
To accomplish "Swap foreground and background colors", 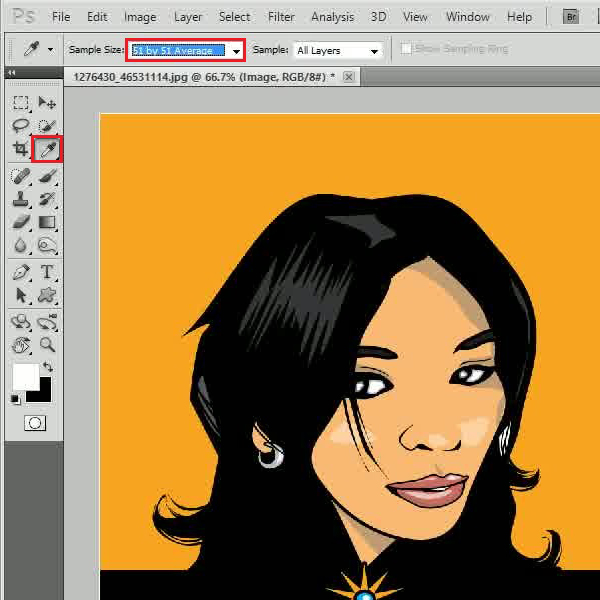I will (x=48, y=367).
